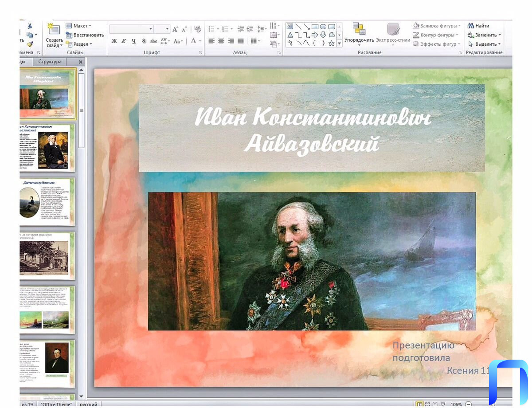Select the fourth slide thumbnail with building photo

point(47,255)
